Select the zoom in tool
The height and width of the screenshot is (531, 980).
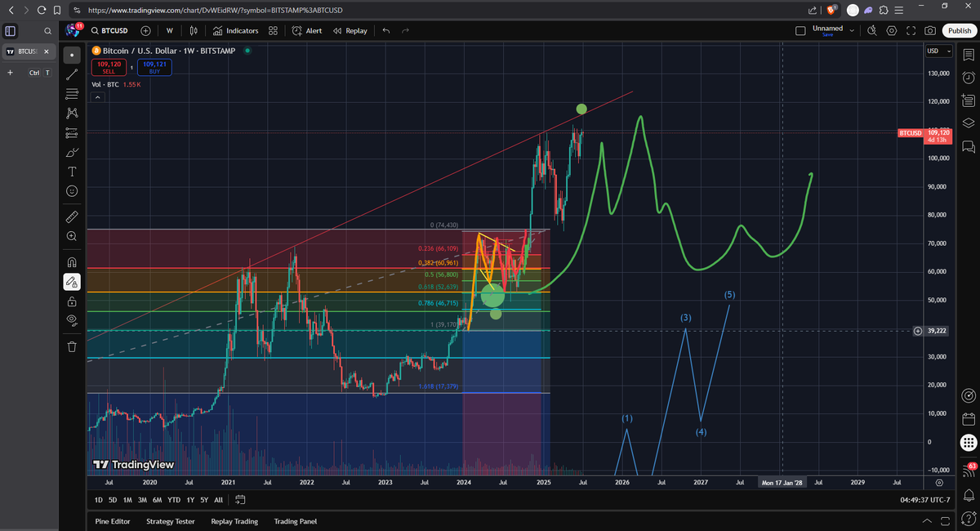pyautogui.click(x=72, y=236)
